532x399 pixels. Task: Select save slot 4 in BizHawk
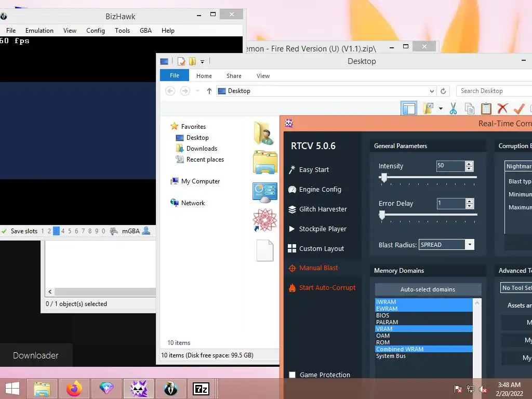point(63,231)
